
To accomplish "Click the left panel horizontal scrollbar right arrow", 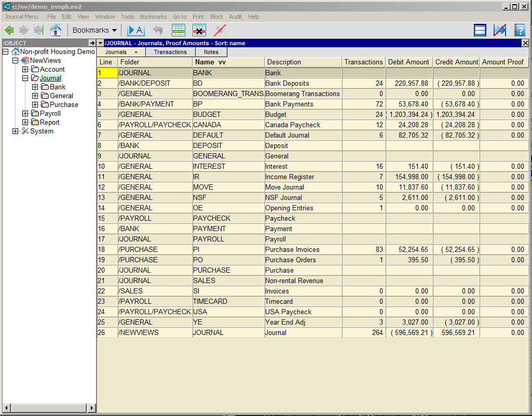I will tap(92, 408).
